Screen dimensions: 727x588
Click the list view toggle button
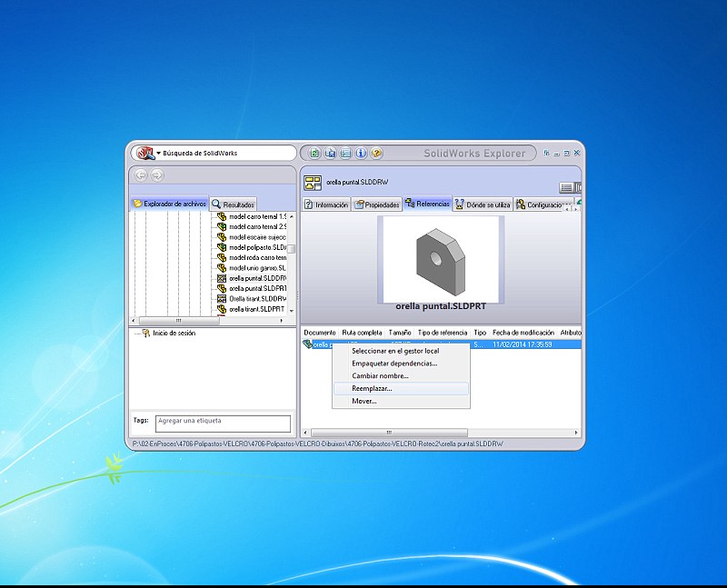point(566,187)
